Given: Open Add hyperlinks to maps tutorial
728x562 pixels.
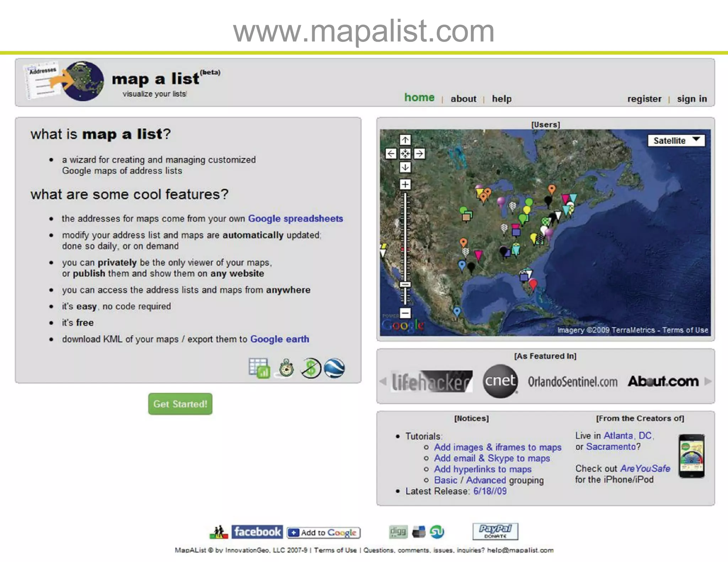Looking at the screenshot, I should pos(483,469).
